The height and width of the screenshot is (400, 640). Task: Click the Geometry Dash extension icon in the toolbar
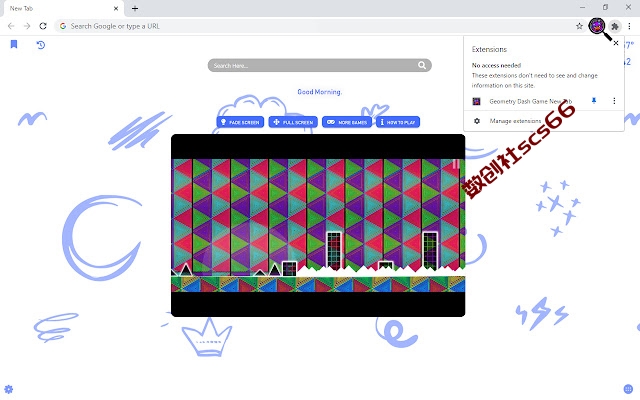(x=597, y=26)
